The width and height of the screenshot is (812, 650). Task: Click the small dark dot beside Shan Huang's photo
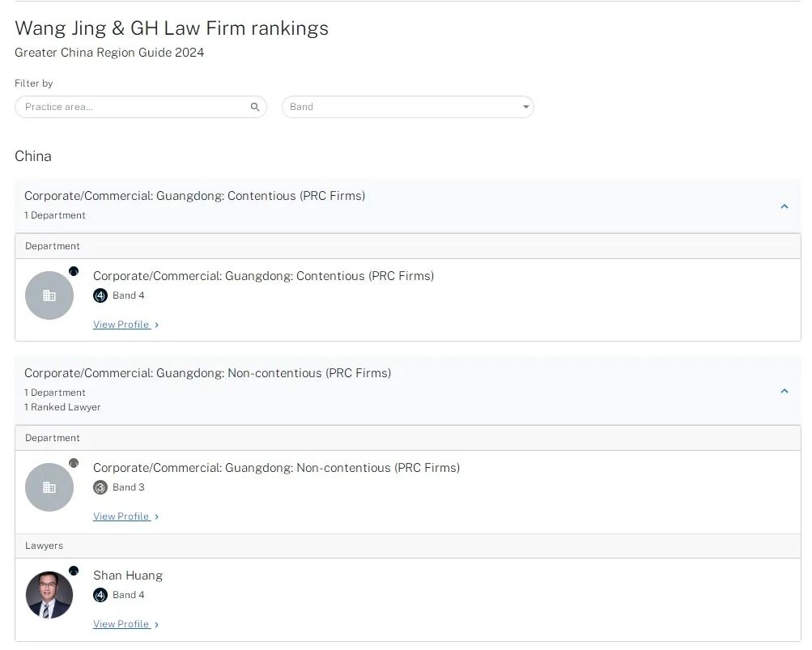coord(74,571)
